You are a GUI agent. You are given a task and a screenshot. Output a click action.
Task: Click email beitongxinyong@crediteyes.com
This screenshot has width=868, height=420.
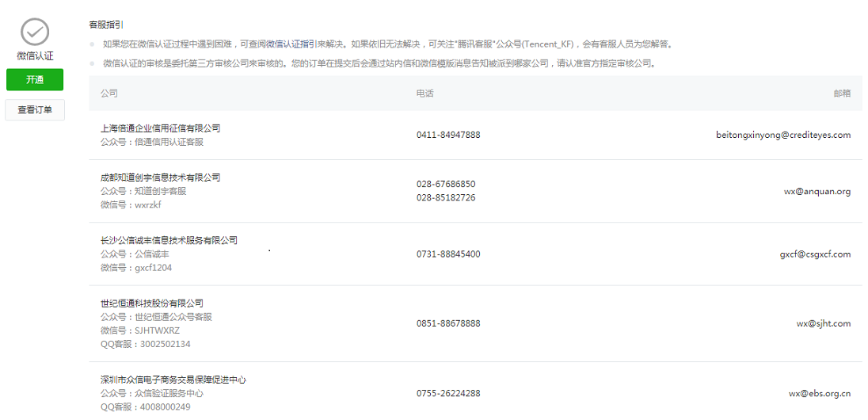783,135
